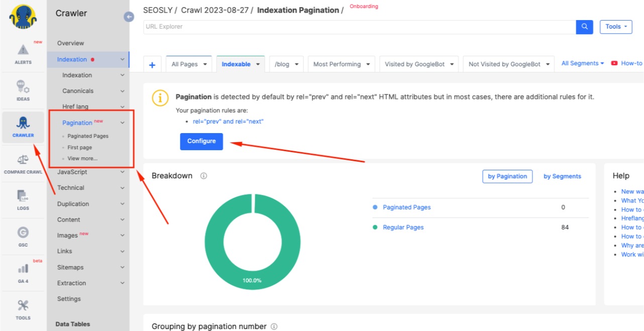Open the Tools dropdown at top right
The width and height of the screenshot is (644, 331).
(615, 27)
